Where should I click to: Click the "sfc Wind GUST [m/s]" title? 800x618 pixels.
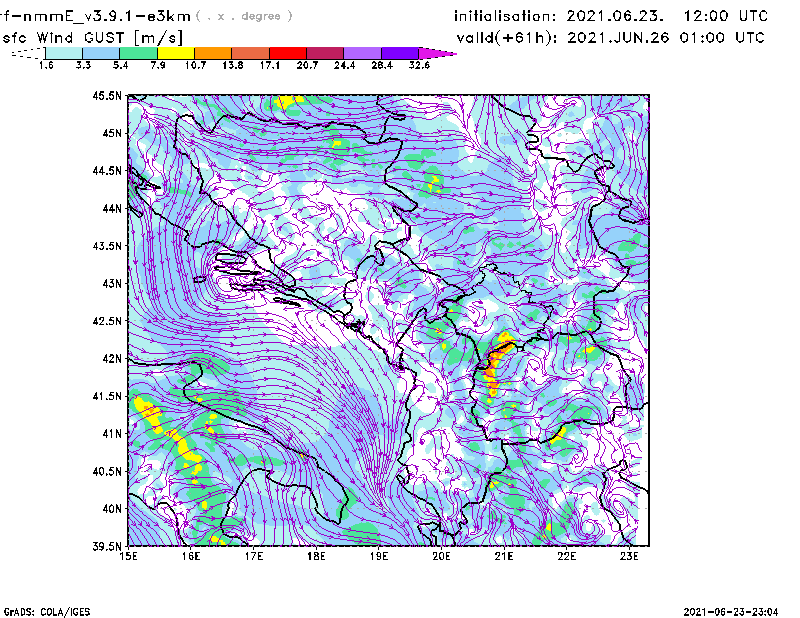92,38
